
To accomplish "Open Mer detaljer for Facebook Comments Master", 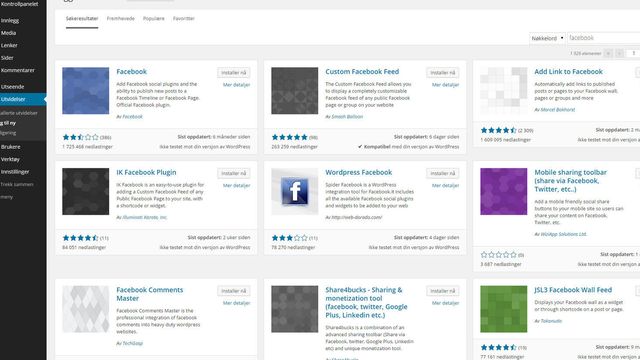I will click(x=236, y=303).
